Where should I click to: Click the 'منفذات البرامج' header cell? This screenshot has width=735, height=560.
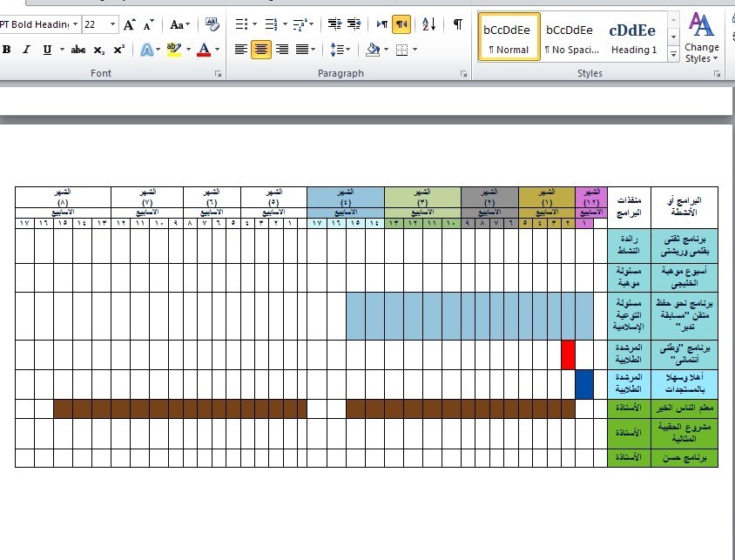pyautogui.click(x=629, y=207)
